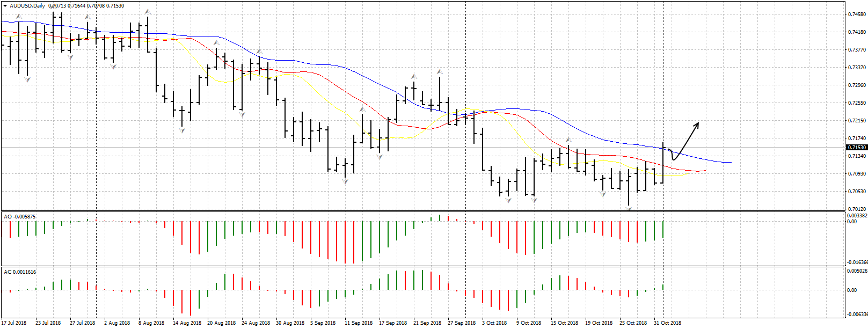Select the down fractal below the mid-September low
868x329 pixels.
coord(345,182)
